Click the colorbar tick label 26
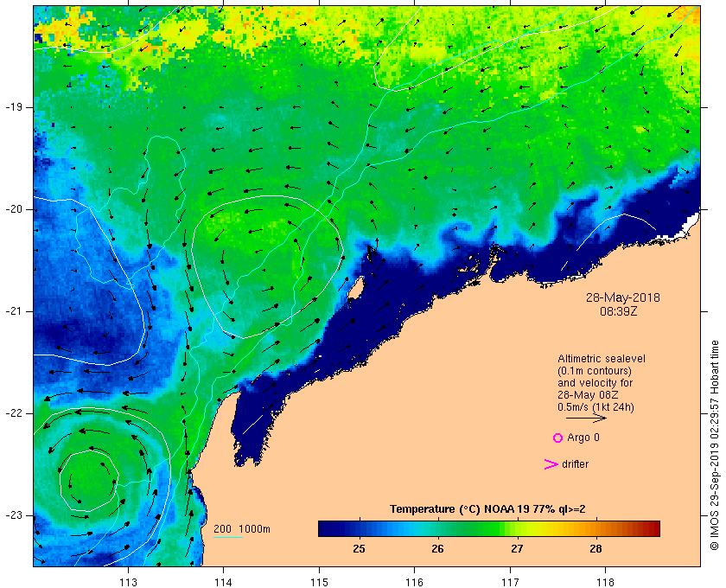726x588 pixels. tap(437, 548)
